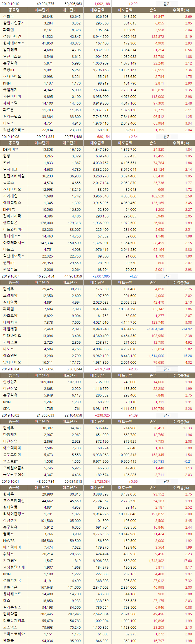195x644 pixels.
Task: Select the SDN stock name
Action: [x=7, y=408]
